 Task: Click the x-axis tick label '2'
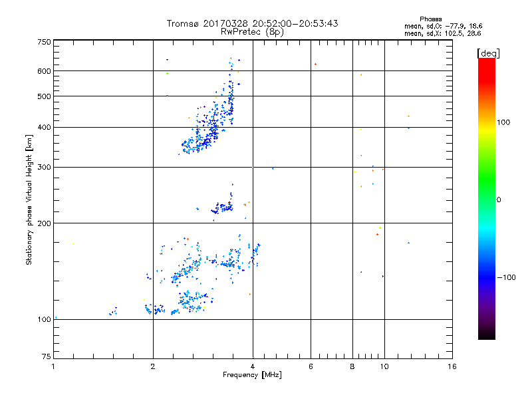click(x=153, y=366)
